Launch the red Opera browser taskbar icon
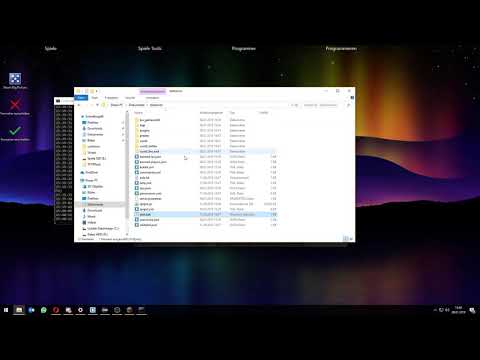 coord(56,310)
